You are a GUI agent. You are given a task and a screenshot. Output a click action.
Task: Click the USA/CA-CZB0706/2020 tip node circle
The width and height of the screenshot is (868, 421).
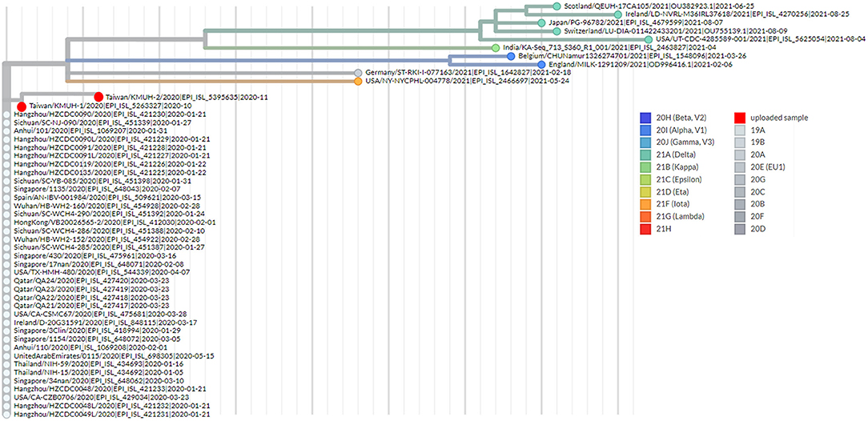[6, 397]
